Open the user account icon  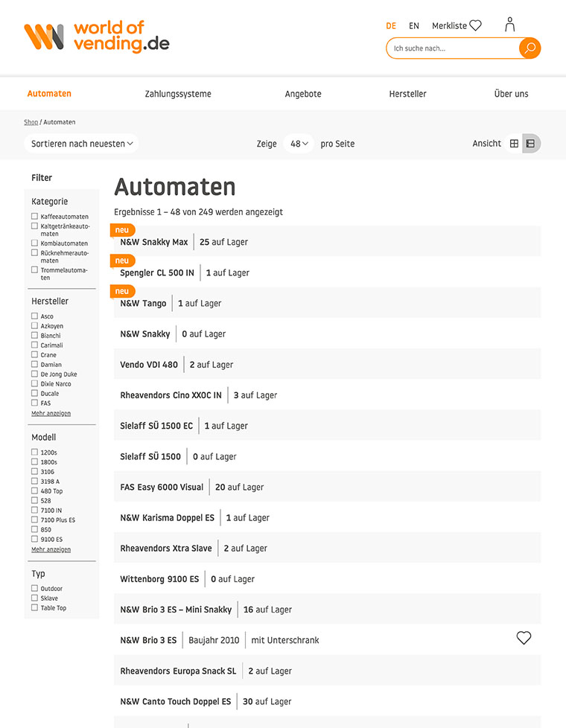pos(509,25)
